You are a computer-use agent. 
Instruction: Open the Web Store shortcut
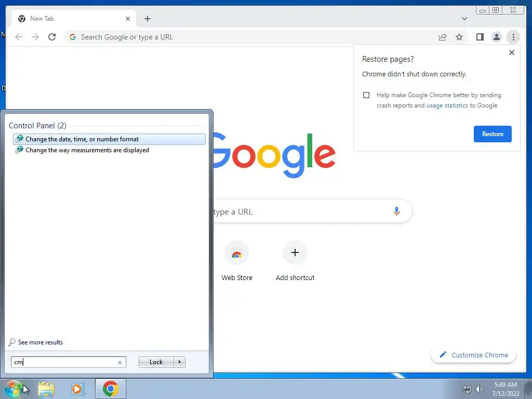coord(237,261)
